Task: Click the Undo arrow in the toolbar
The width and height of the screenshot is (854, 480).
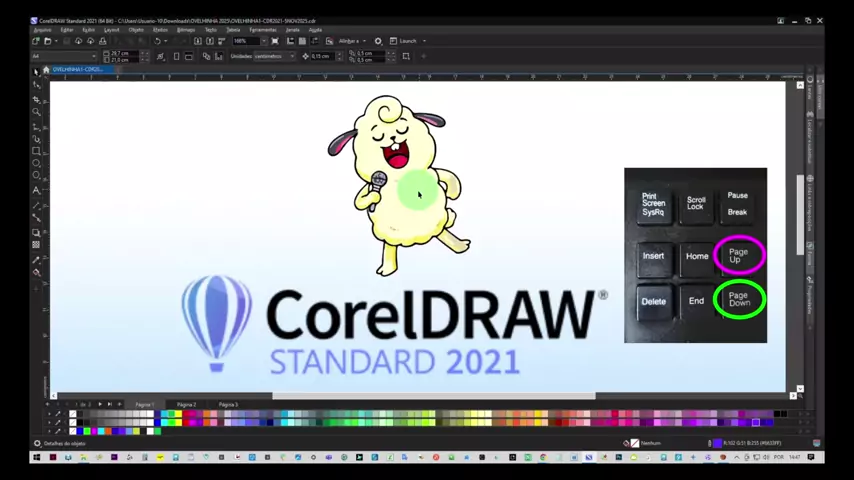Action: [157, 41]
